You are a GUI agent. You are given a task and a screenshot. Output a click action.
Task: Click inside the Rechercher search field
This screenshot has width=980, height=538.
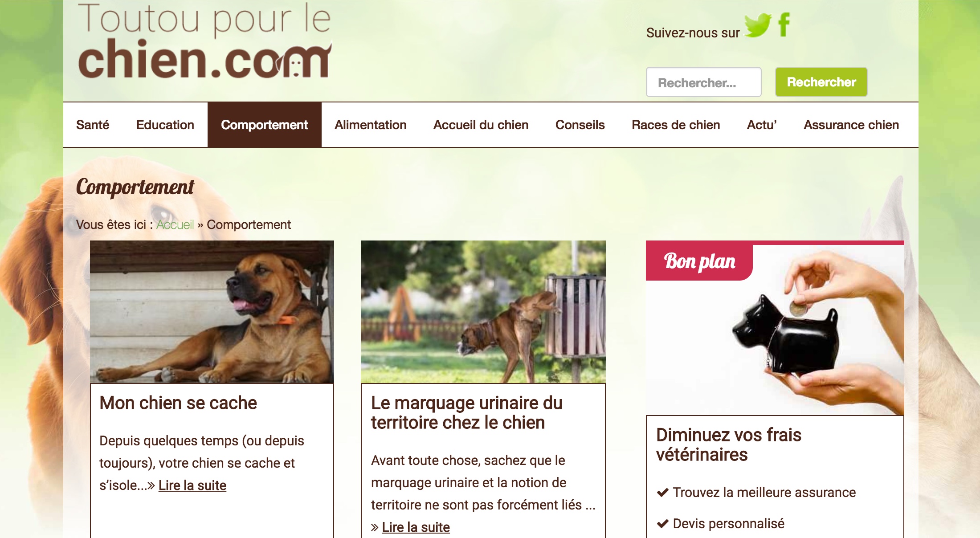(x=704, y=82)
